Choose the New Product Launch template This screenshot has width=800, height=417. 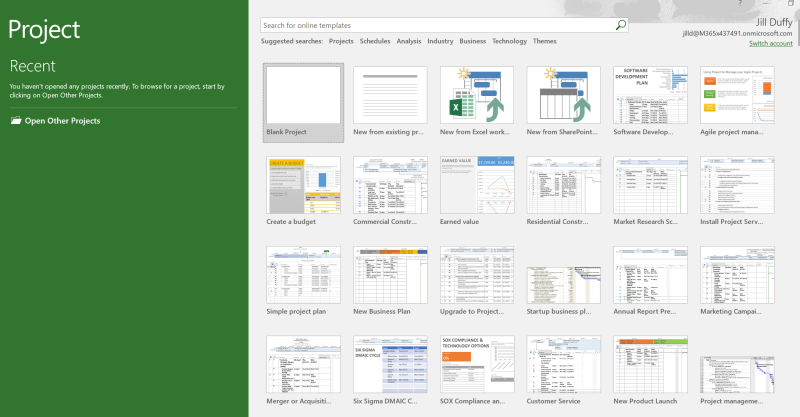pos(651,364)
